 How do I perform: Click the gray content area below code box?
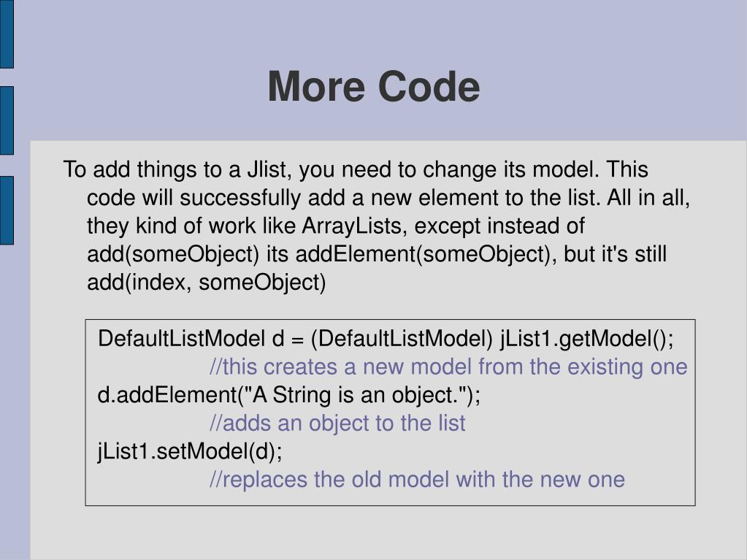tap(388, 532)
